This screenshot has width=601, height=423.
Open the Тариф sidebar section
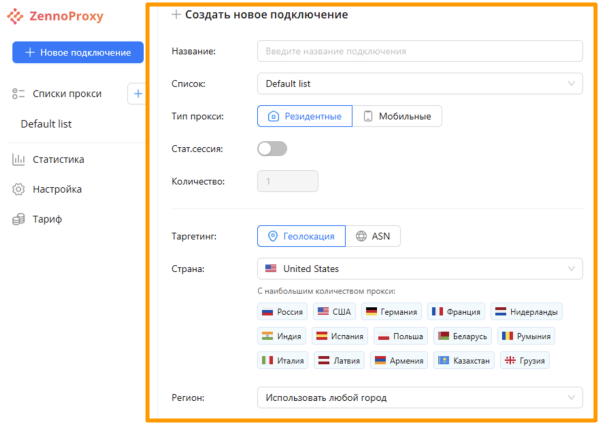point(46,219)
